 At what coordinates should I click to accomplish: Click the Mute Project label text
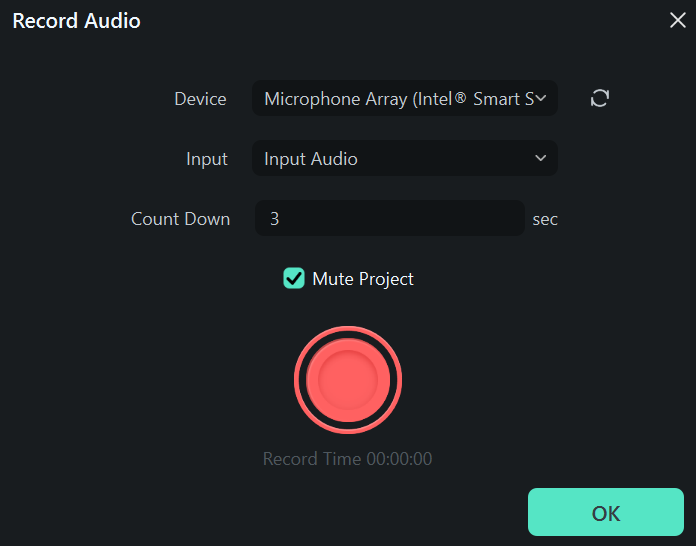click(x=362, y=279)
